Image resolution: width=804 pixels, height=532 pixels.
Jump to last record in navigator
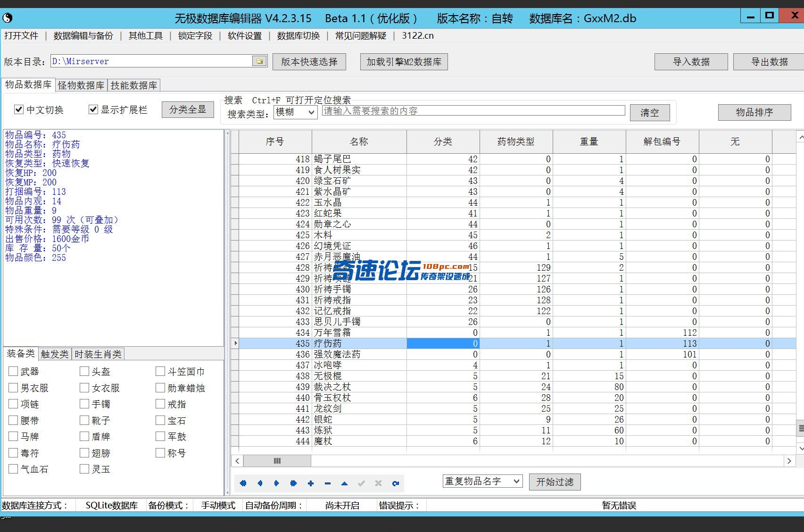[x=293, y=483]
